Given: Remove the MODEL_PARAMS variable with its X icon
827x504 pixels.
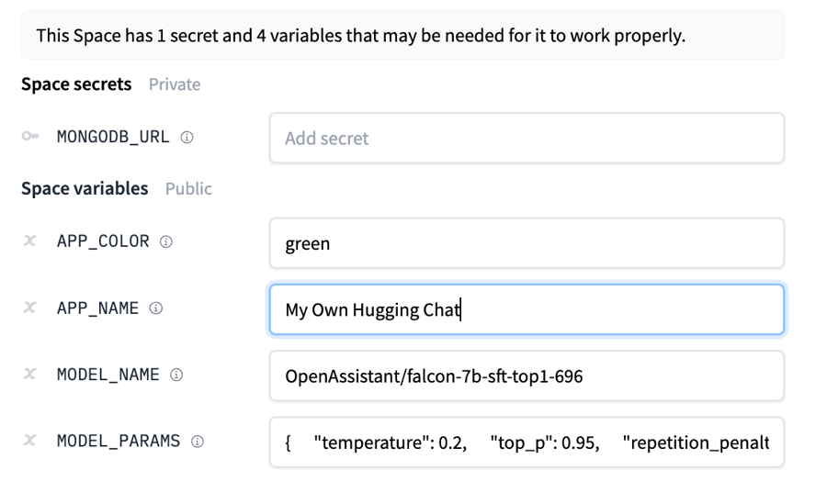Looking at the screenshot, I should [x=30, y=441].
